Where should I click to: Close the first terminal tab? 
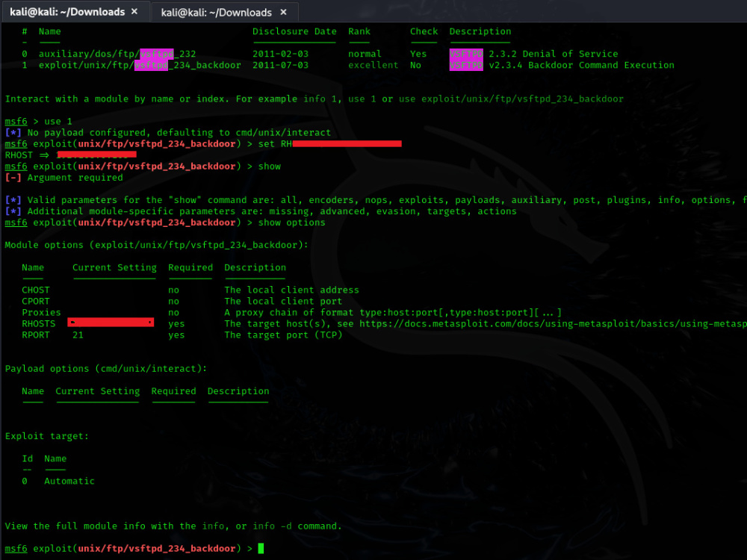tap(134, 11)
